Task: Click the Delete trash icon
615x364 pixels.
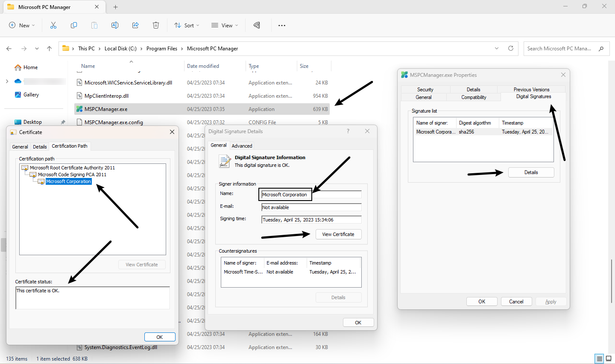Action: [156, 26]
